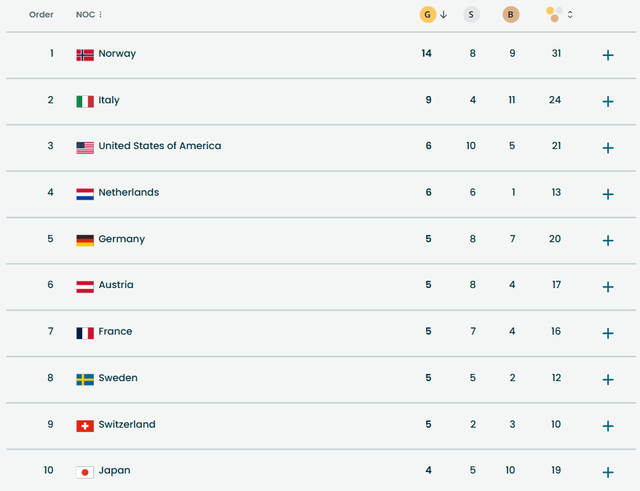The width and height of the screenshot is (640, 491).
Task: Click the Italy flag icon
Action: [x=85, y=101]
